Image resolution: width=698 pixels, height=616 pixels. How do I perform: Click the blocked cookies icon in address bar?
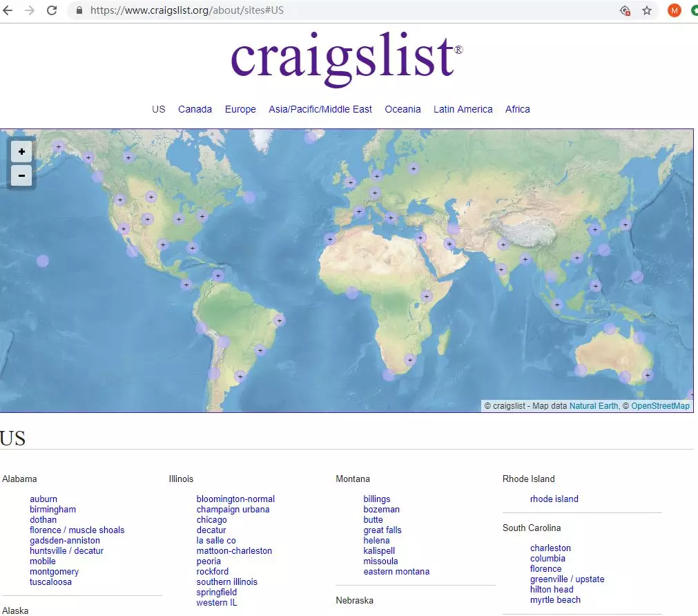[x=625, y=10]
